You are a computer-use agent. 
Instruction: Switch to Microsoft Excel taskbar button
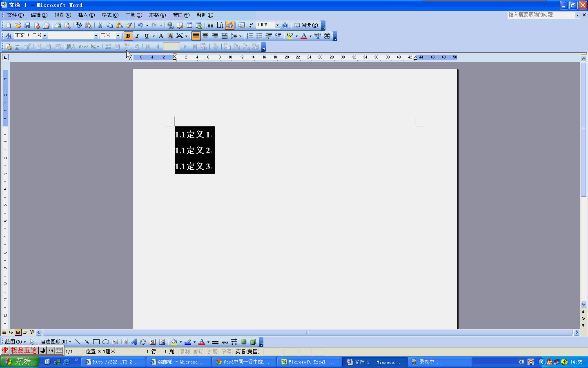310,362
